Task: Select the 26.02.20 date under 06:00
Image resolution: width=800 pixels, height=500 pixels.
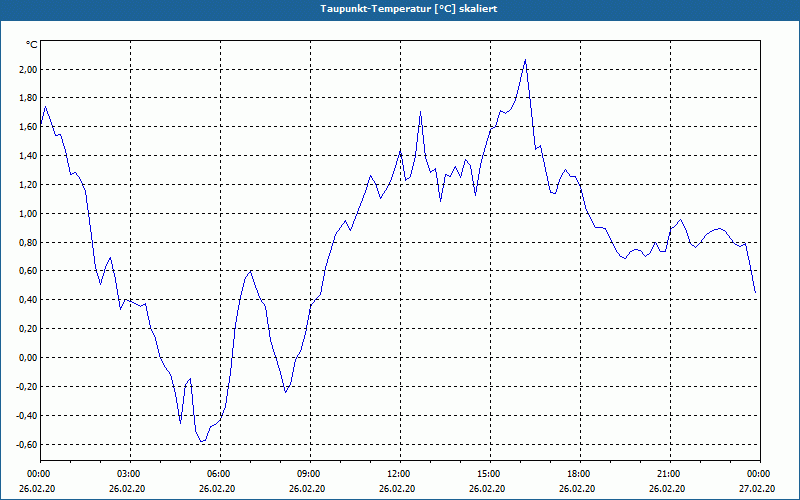Action: click(x=217, y=488)
